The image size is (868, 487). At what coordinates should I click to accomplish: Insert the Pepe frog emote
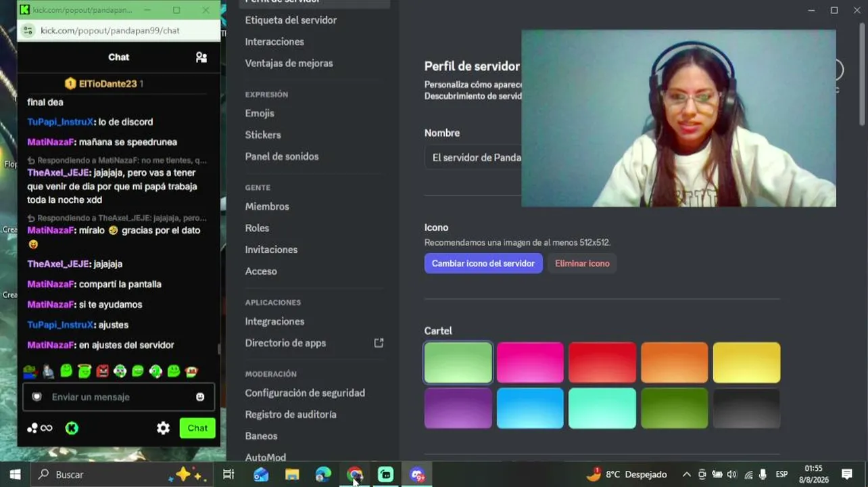(30, 371)
